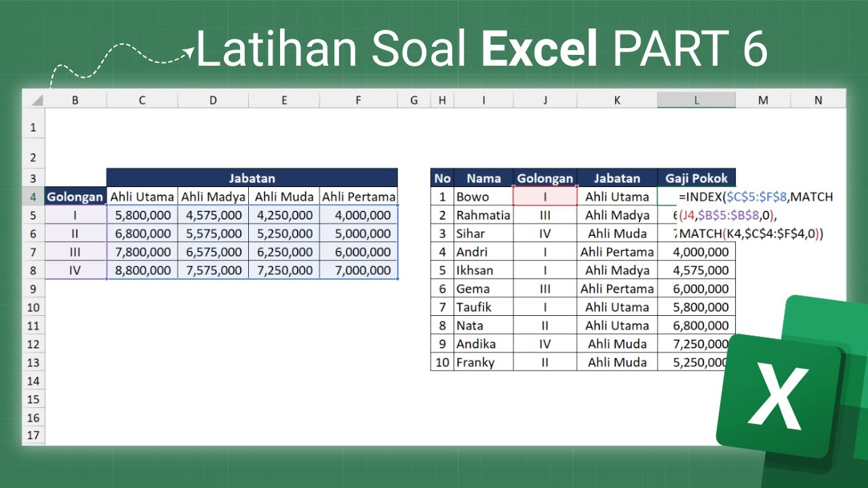Select row 9 header
The width and height of the screenshot is (868, 488).
pyautogui.click(x=33, y=289)
